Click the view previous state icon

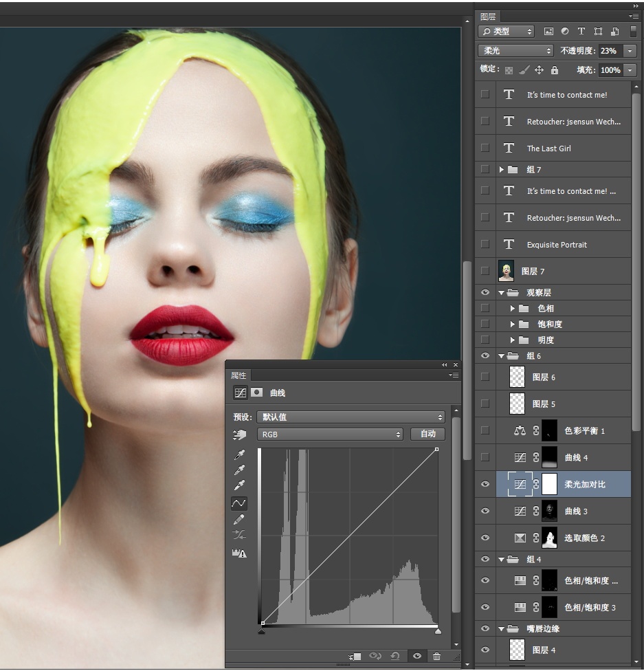click(x=375, y=656)
